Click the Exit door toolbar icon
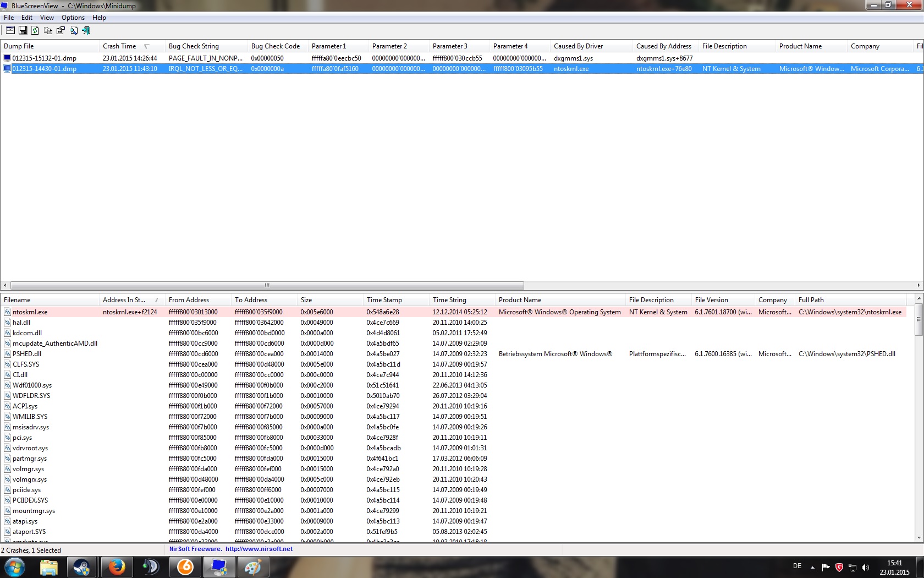 pyautogui.click(x=86, y=30)
